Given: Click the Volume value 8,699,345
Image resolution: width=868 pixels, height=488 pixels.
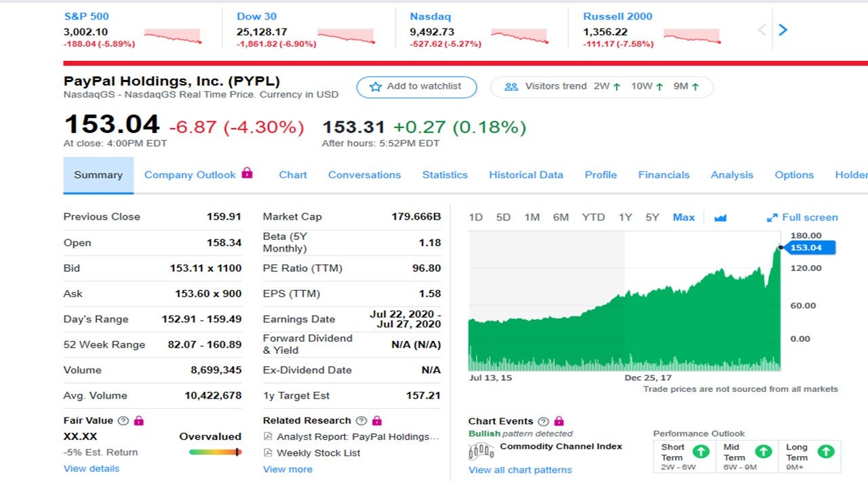Looking at the screenshot, I should tap(216, 370).
